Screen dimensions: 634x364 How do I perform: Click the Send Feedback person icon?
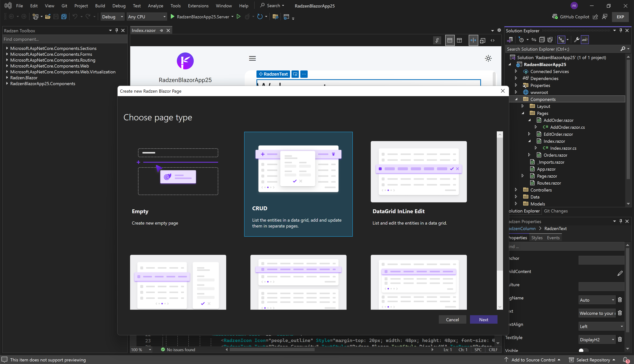click(604, 17)
